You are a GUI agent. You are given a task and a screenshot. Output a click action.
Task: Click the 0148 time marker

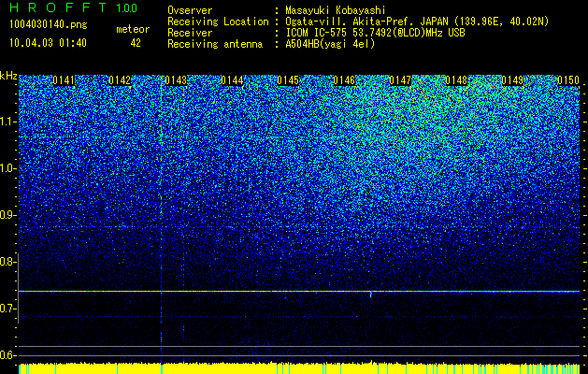point(456,80)
